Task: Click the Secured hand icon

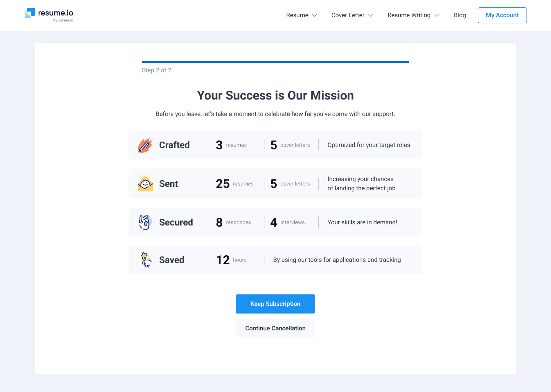Action: pyautogui.click(x=145, y=222)
